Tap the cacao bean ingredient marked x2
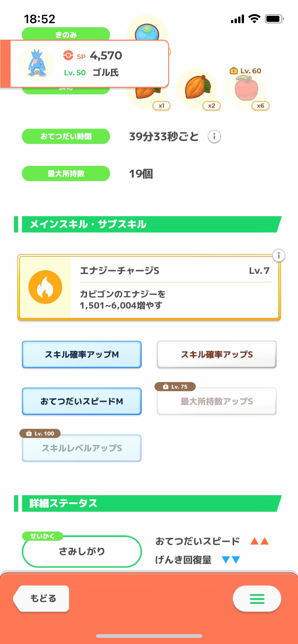298x644 pixels. [x=197, y=88]
